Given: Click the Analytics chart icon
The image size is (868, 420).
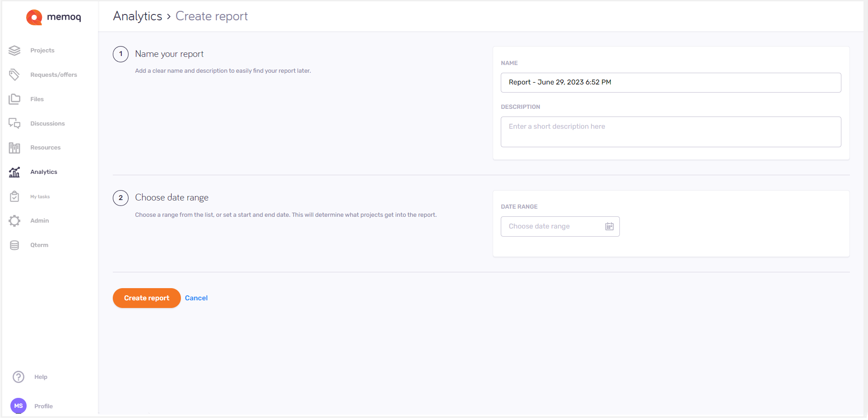Looking at the screenshot, I should 14,172.
